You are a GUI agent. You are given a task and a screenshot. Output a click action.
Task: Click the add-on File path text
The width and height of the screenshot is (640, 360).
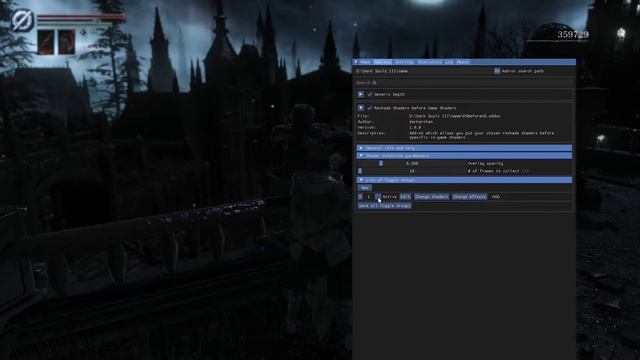pyautogui.click(x=454, y=116)
